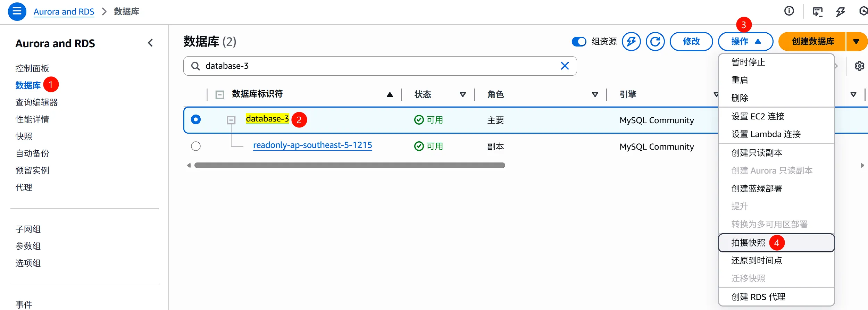
Task: Click the 修改 button
Action: click(691, 42)
